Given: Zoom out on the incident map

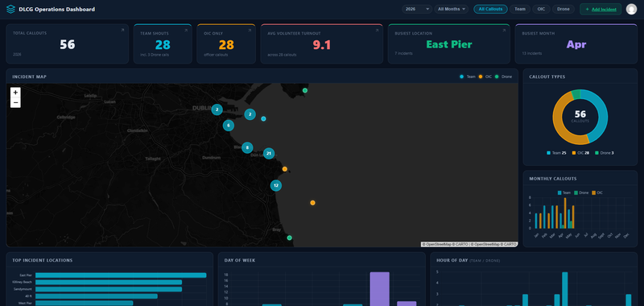Looking at the screenshot, I should coord(15,102).
